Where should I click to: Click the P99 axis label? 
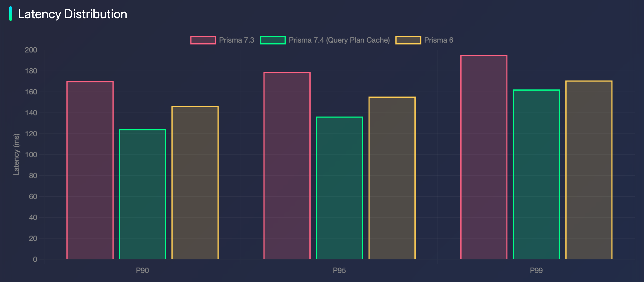536,271
